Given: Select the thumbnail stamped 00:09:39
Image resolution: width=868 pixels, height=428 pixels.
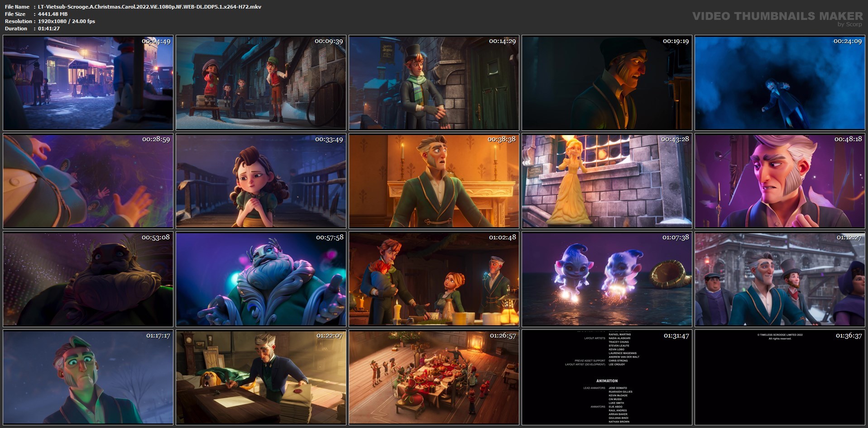Looking at the screenshot, I should pyautogui.click(x=261, y=83).
